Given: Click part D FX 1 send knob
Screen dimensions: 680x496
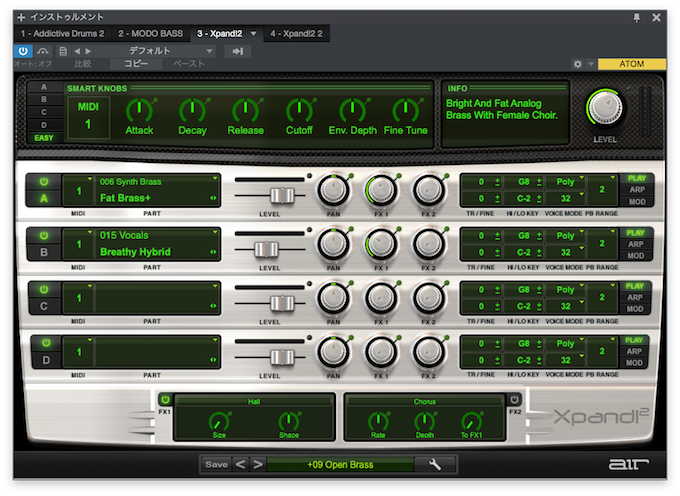Looking at the screenshot, I should (x=381, y=352).
